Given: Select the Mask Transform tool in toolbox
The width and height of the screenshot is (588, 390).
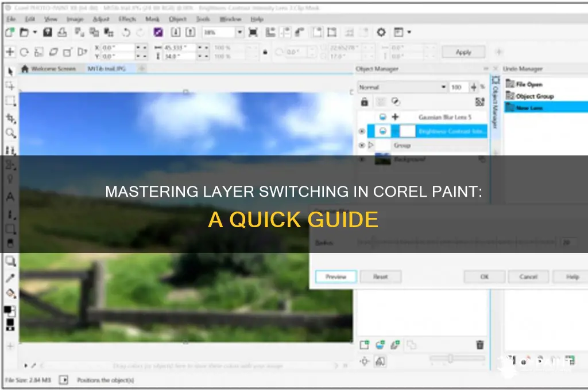Looking at the screenshot, I should click(10, 86).
